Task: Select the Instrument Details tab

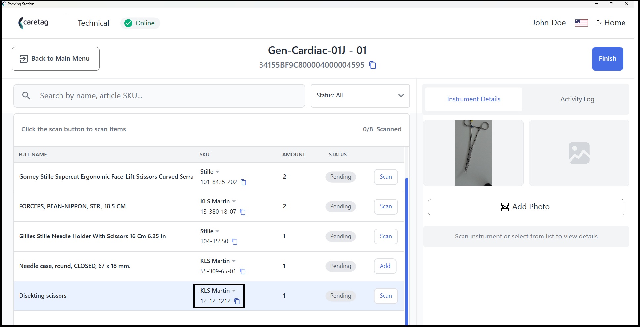Action: pyautogui.click(x=473, y=99)
